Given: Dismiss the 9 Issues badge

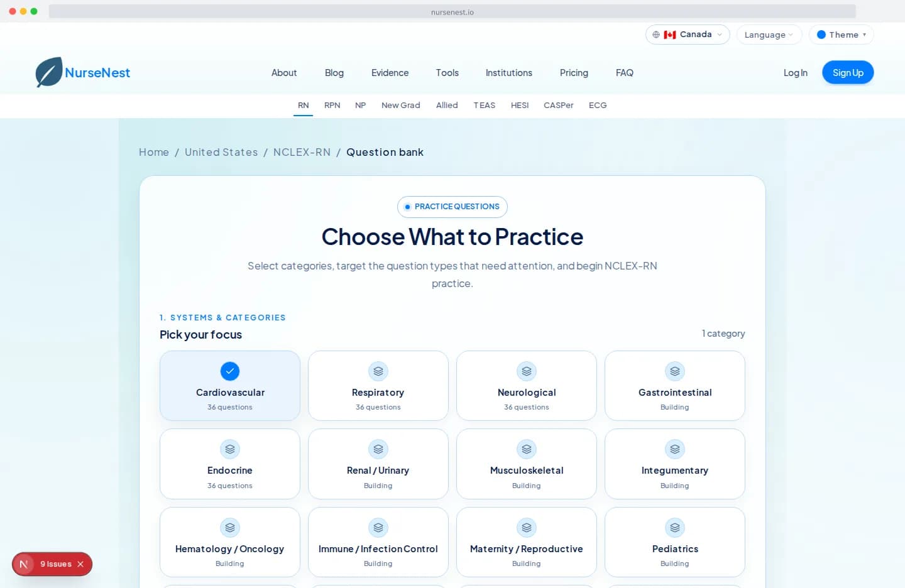Looking at the screenshot, I should coord(80,564).
